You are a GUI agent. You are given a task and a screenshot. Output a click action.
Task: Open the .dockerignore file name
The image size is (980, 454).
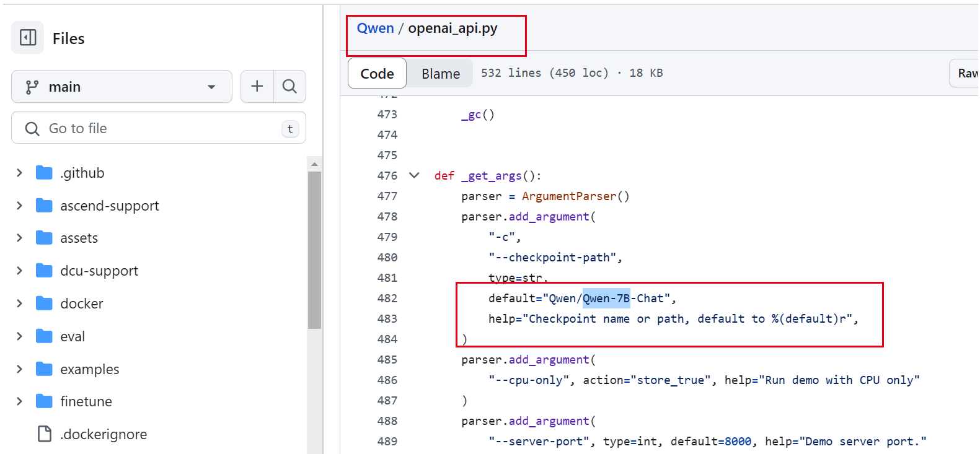coord(104,434)
